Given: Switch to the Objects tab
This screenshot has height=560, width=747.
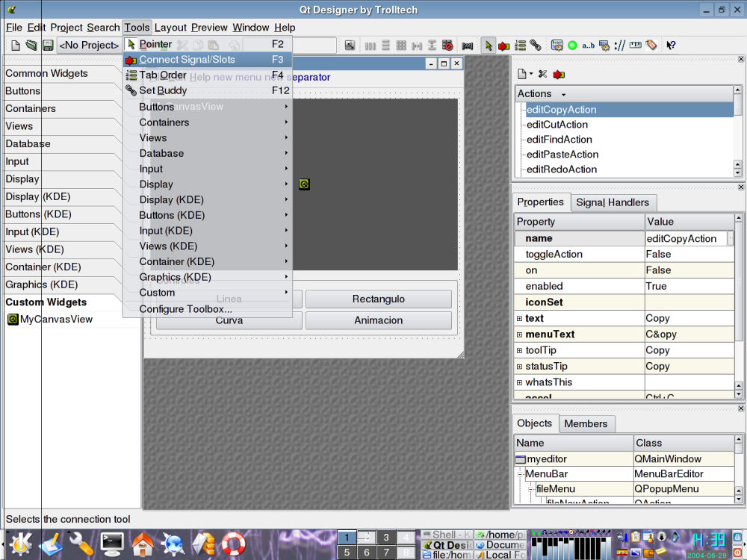Looking at the screenshot, I should [535, 423].
